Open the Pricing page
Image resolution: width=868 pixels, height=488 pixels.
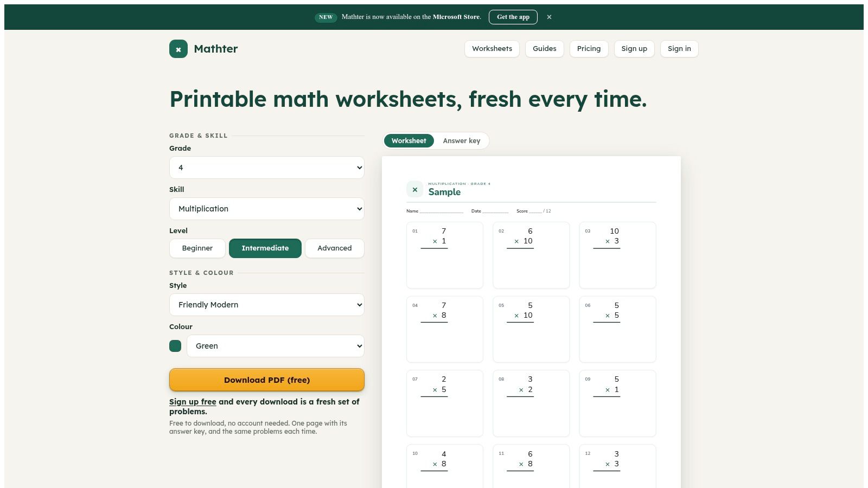click(589, 49)
